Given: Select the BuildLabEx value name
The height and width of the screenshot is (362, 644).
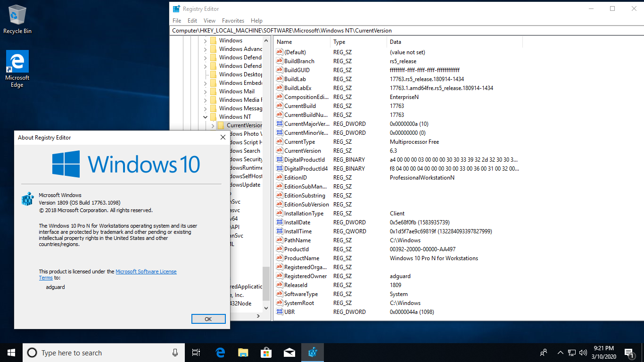Looking at the screenshot, I should (298, 88).
